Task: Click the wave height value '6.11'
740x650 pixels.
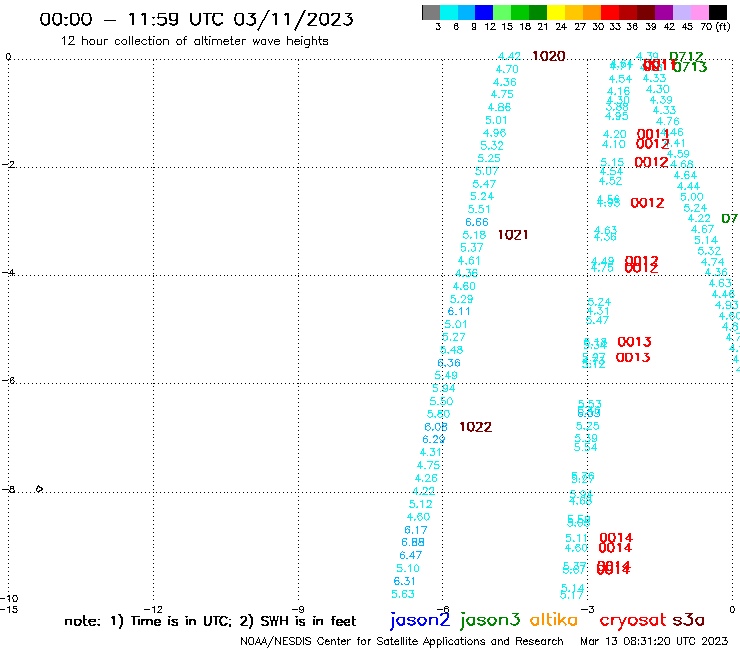Action: (459, 311)
